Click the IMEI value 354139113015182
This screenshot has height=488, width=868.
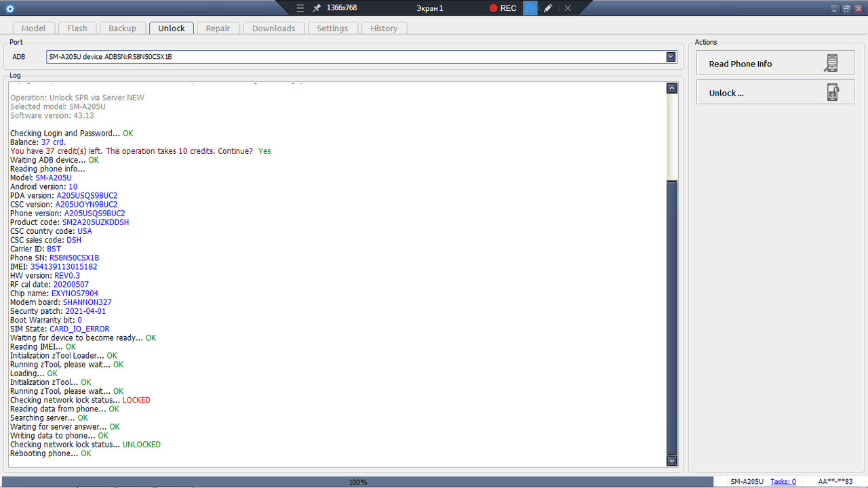64,267
